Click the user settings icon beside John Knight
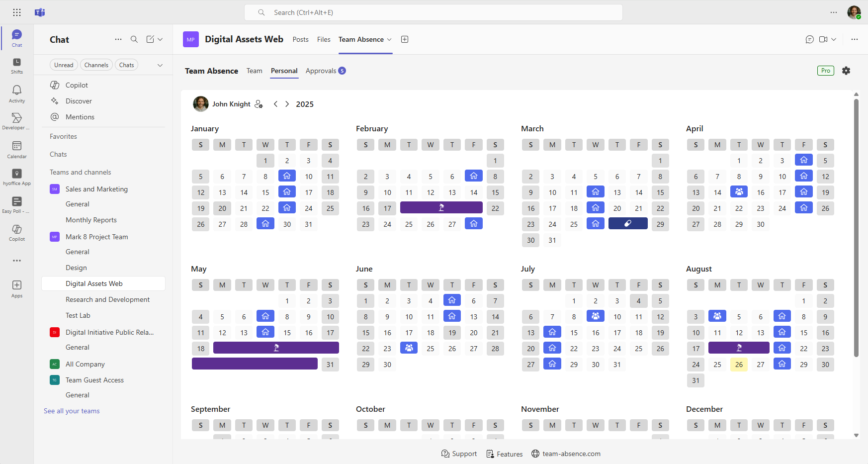 (x=259, y=104)
